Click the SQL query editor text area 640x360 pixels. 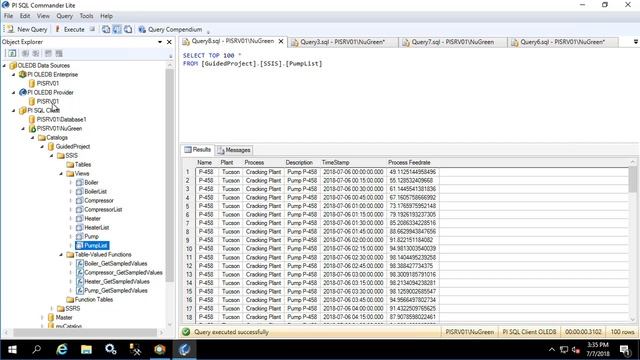coord(408,96)
